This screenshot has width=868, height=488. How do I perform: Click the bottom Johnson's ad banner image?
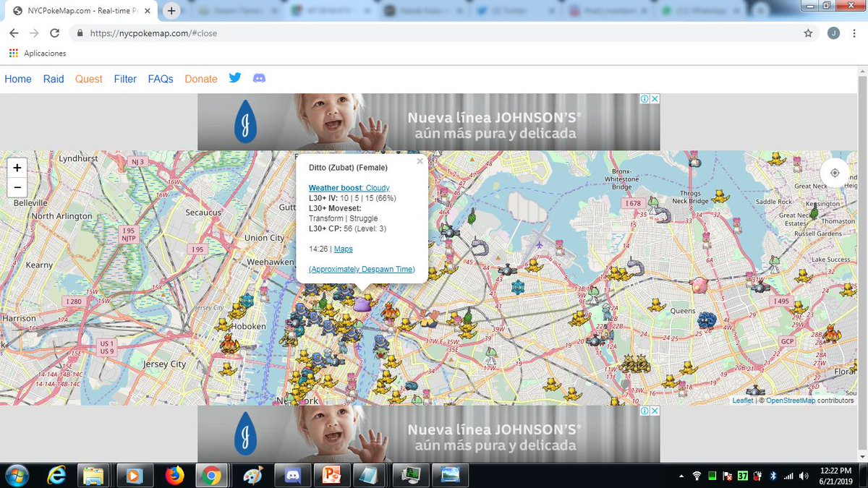click(x=429, y=434)
